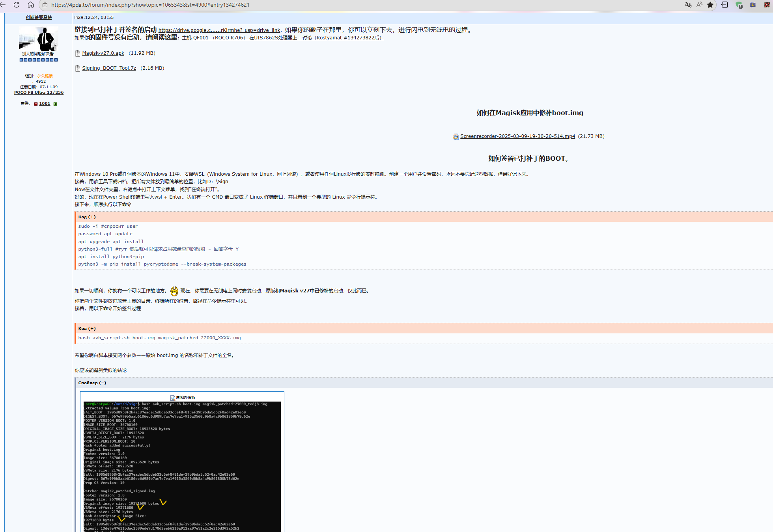Click the video icon beside the Screenrecorder mp4
Screen dimensions: 773x532
pos(456,136)
